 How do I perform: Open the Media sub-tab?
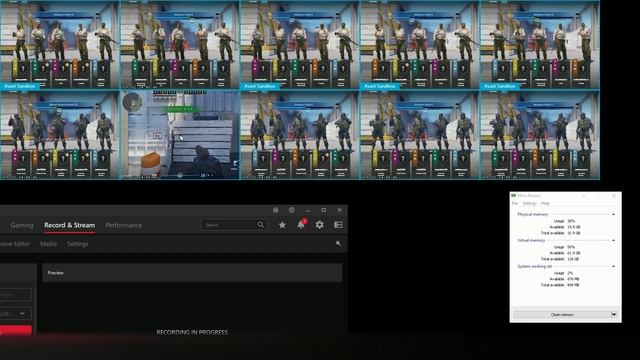[x=49, y=244]
